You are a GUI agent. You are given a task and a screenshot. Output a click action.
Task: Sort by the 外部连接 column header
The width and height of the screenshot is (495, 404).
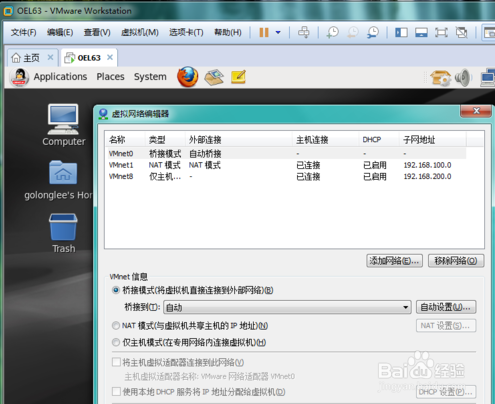click(239, 140)
